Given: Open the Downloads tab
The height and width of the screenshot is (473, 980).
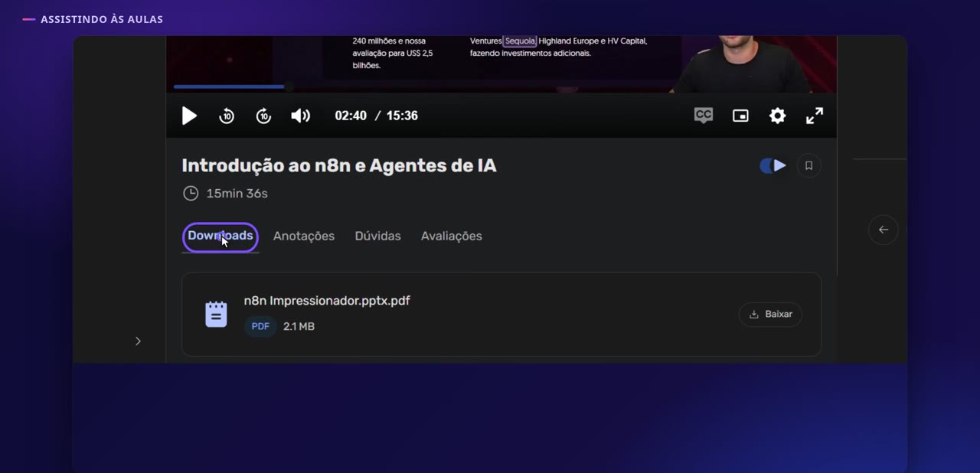Looking at the screenshot, I should point(220,236).
